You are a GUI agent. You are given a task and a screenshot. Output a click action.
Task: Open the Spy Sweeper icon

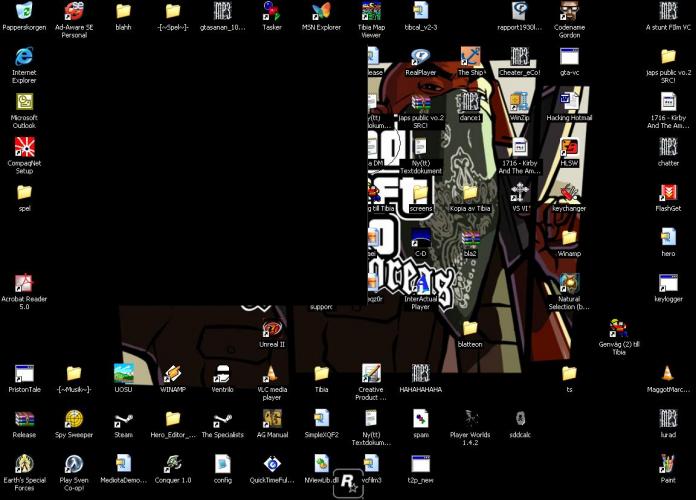coord(73,418)
